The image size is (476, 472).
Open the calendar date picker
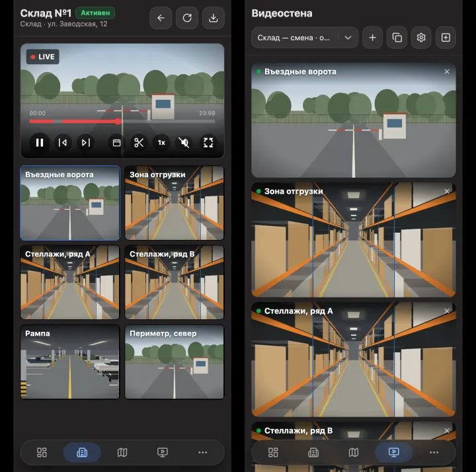point(116,143)
